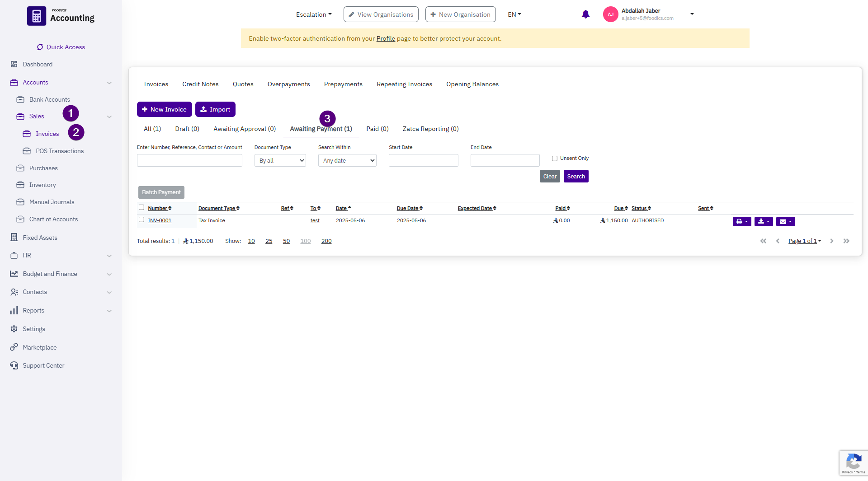This screenshot has height=481, width=868.
Task: Click the Settings gear in sidebar
Action: tap(14, 329)
